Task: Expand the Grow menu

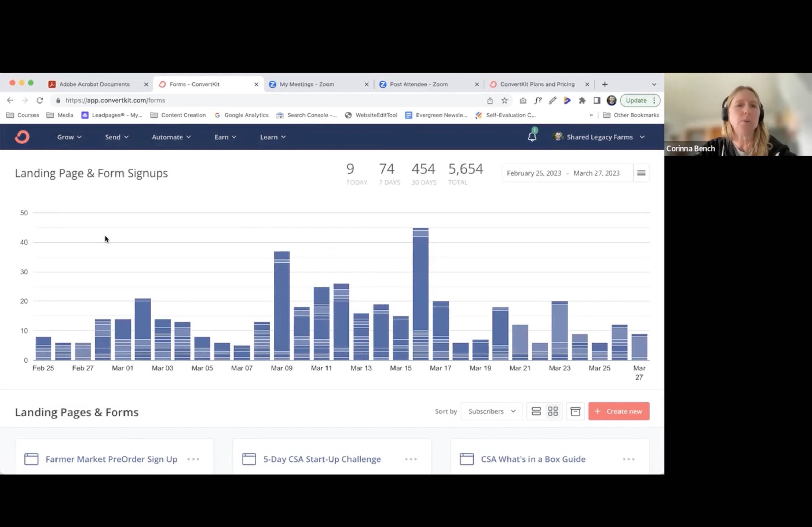Action: 69,137
